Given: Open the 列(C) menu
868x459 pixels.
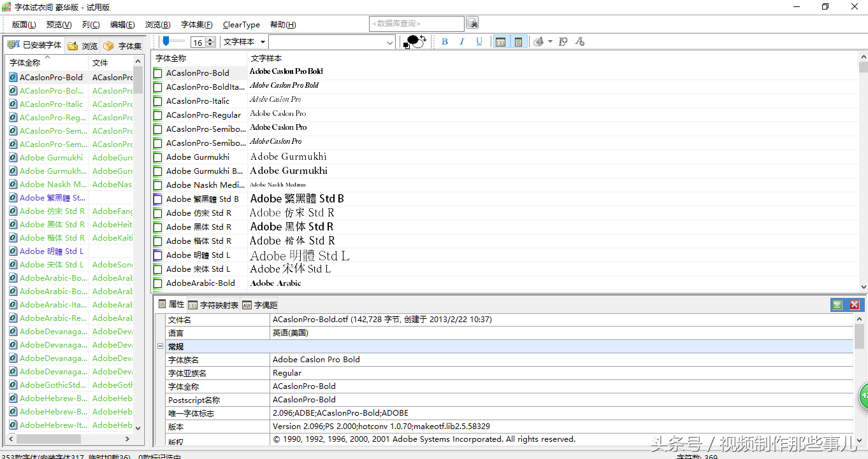Looking at the screenshot, I should (x=90, y=25).
